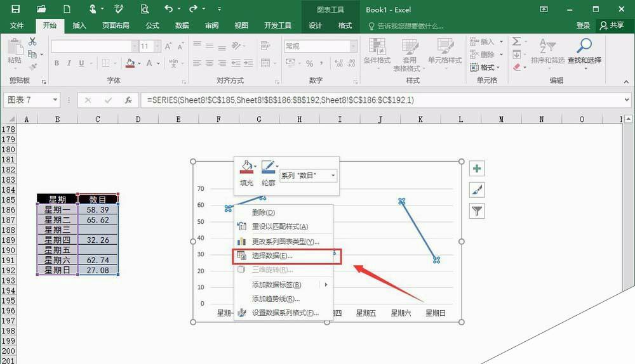Select cell containing 星期四
Image resolution: width=635 pixels, height=364 pixels.
57,240
